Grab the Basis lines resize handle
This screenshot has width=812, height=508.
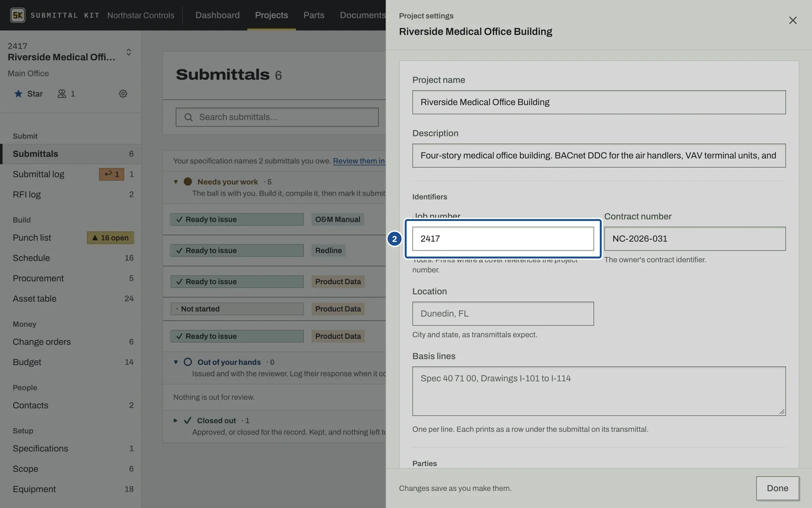(782, 412)
